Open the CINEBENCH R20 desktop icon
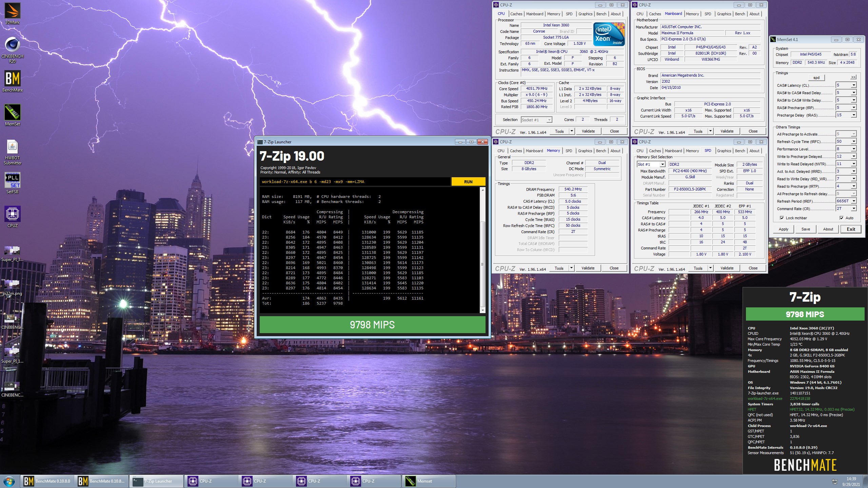The height and width of the screenshot is (488, 868). [13, 50]
